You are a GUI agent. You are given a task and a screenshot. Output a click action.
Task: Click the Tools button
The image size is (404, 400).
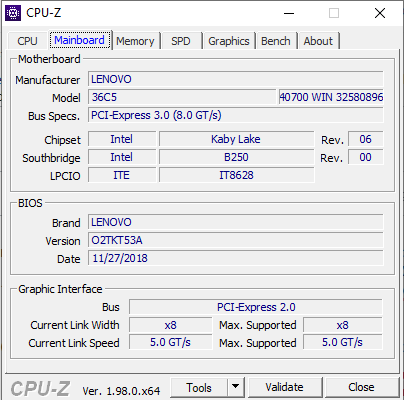tap(199, 387)
